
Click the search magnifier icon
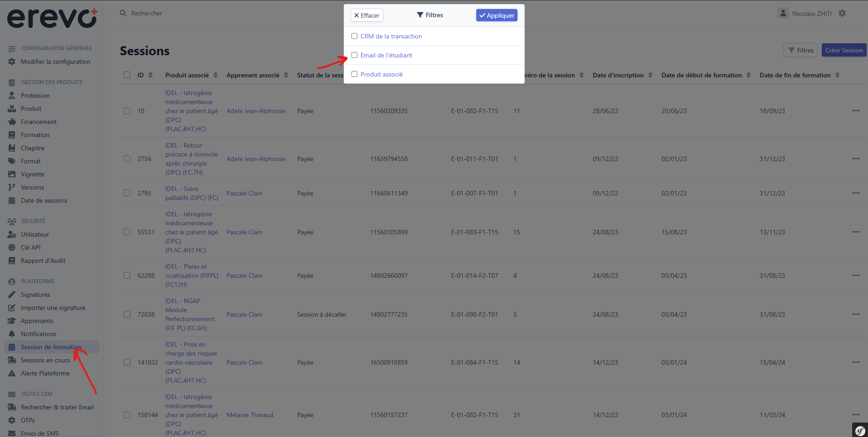[123, 13]
